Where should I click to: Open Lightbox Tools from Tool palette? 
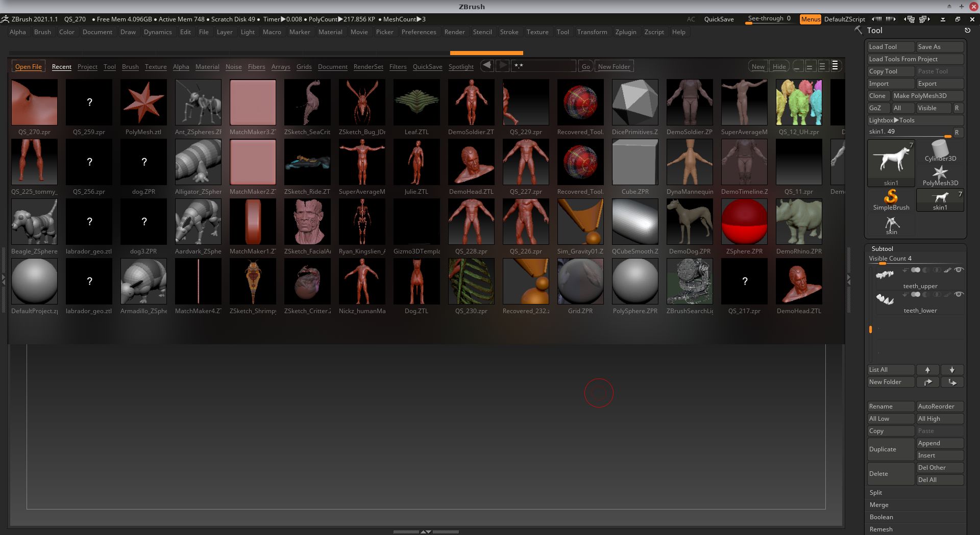(915, 120)
